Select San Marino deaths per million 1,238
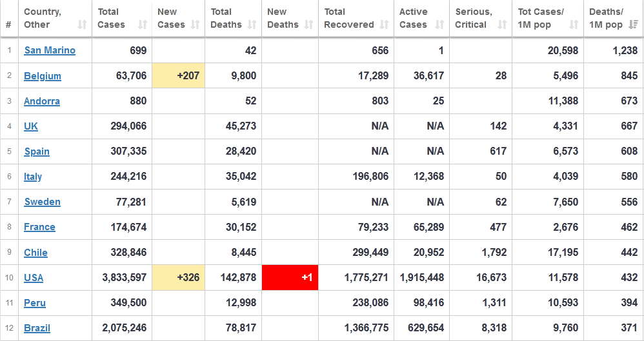 click(625, 50)
